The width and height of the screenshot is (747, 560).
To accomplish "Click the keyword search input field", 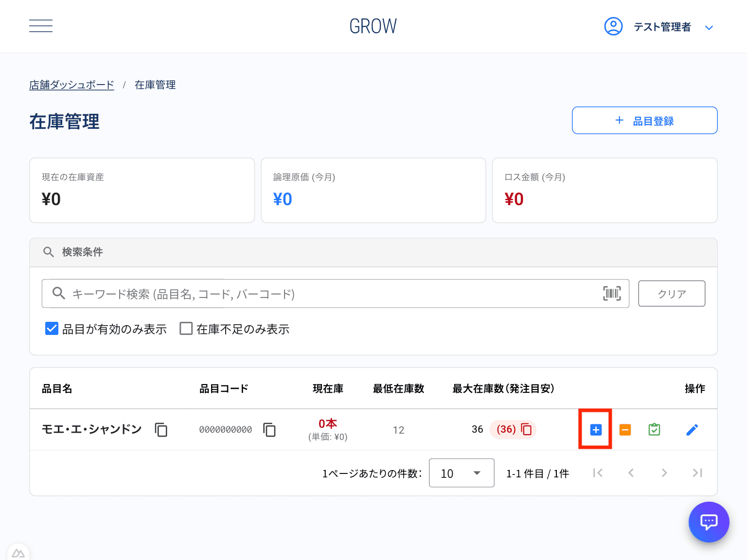I will click(292, 293).
